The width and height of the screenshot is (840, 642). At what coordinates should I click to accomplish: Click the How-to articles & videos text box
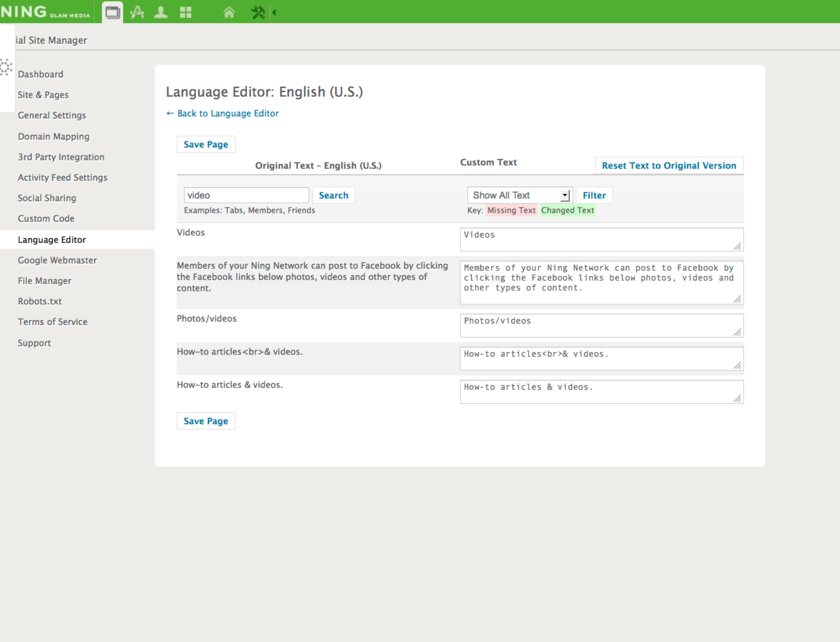pos(602,392)
